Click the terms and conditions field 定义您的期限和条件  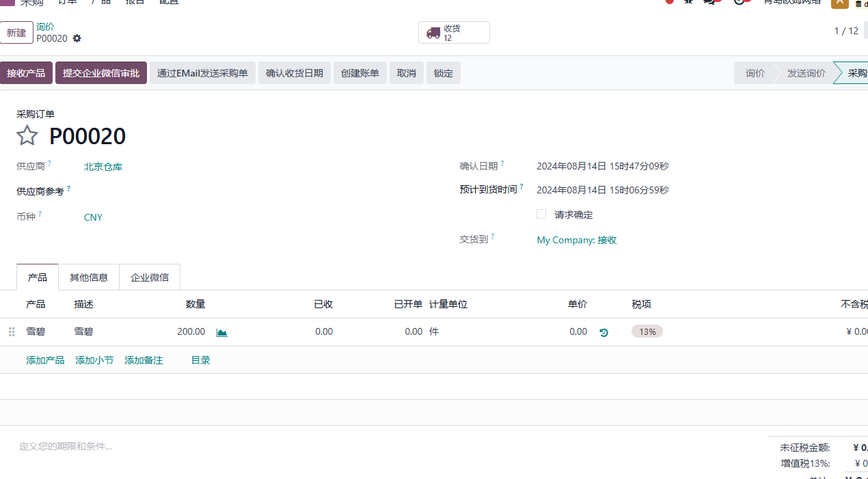point(66,446)
